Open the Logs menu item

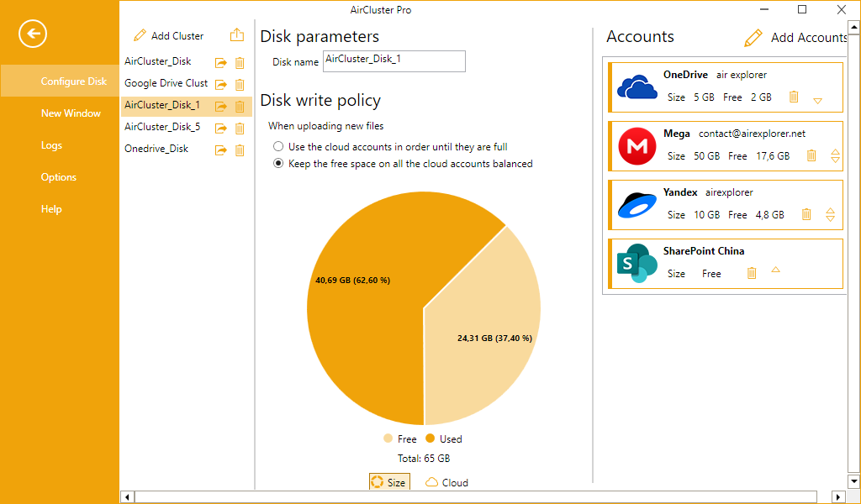click(x=51, y=145)
